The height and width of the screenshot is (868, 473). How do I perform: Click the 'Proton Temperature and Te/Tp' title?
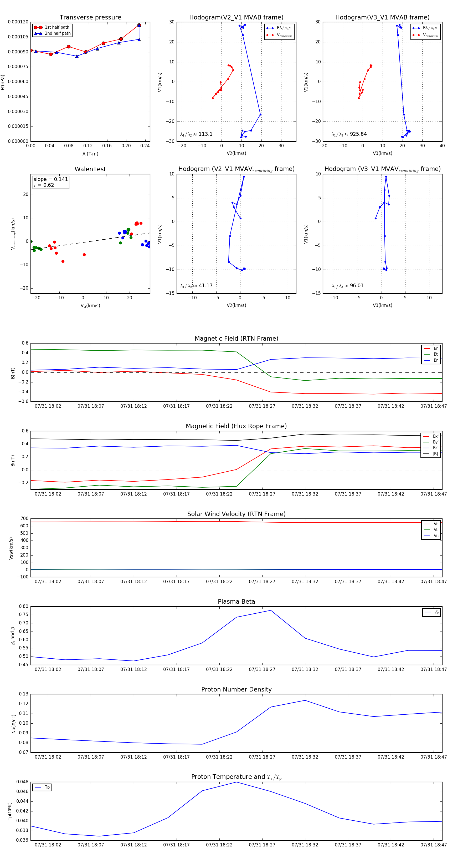[236, 777]
